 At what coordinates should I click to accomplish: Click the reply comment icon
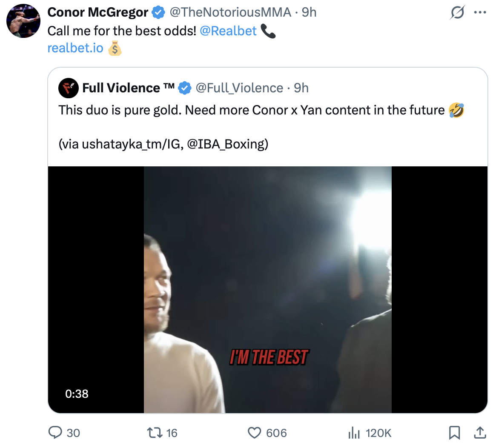[55, 433]
